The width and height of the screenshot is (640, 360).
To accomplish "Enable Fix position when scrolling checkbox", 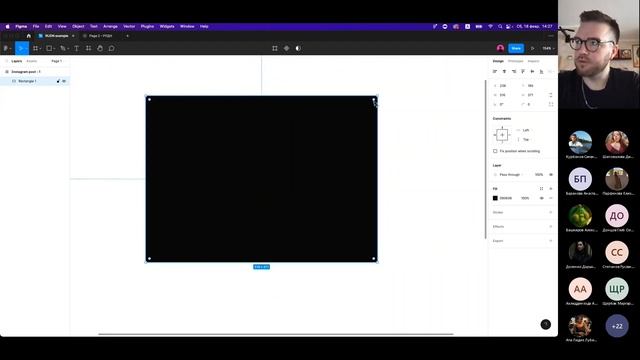I will (495, 151).
